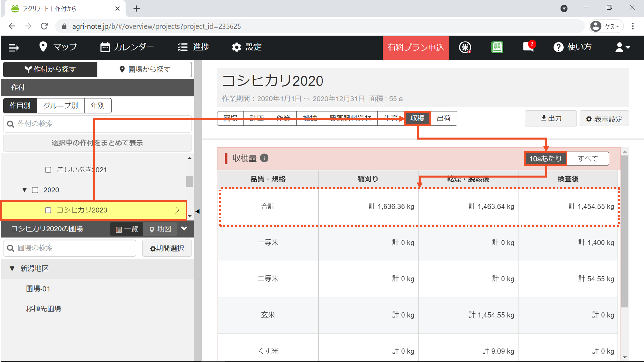The height and width of the screenshot is (362, 644).
Task: Open the green pesticide search icon
Action: pos(497,47)
